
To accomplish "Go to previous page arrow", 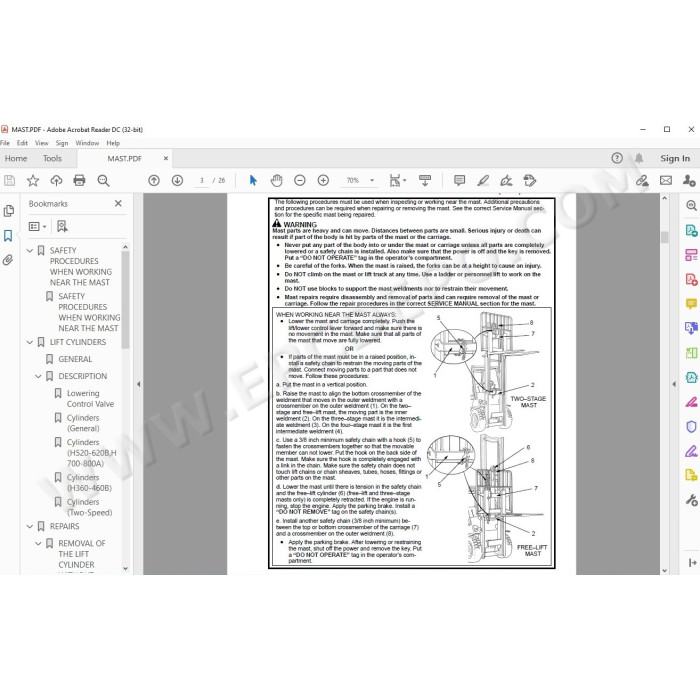I will [154, 180].
